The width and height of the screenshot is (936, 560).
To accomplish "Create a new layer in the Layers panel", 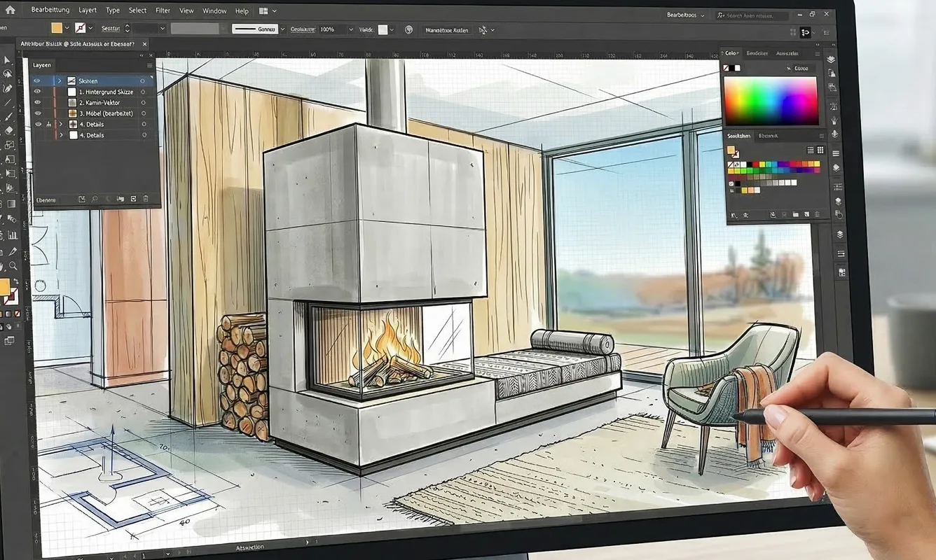I will pos(132,198).
